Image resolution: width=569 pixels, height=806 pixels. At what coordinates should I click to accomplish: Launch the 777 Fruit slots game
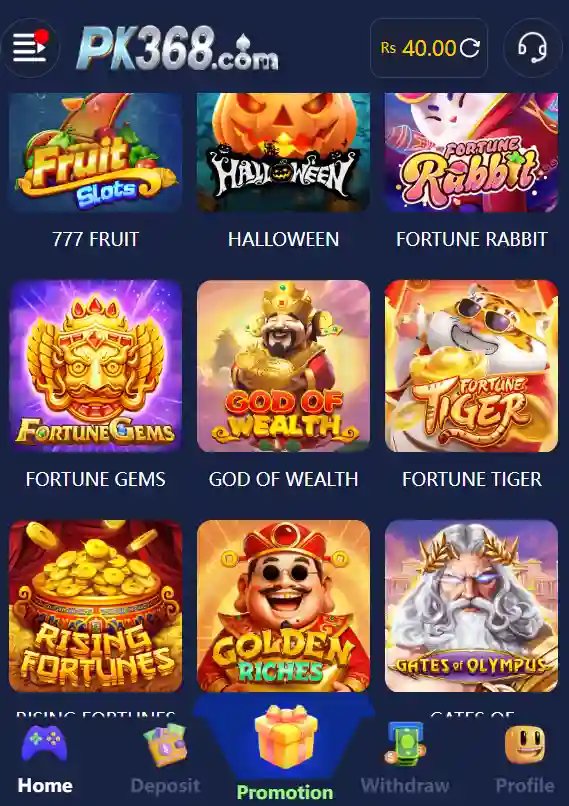click(x=96, y=152)
